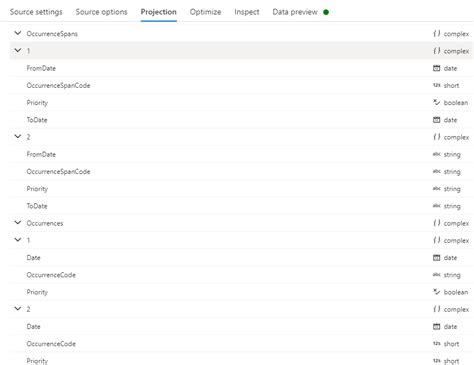Go to the Inspect tab
Screen dimensions: 474x365
click(247, 12)
